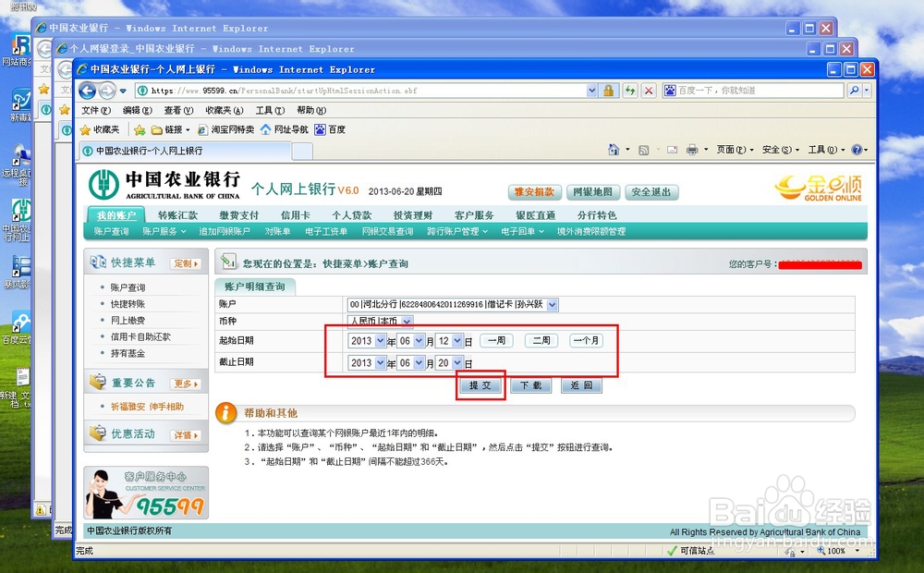Click the IE back arrow button

tap(87, 91)
